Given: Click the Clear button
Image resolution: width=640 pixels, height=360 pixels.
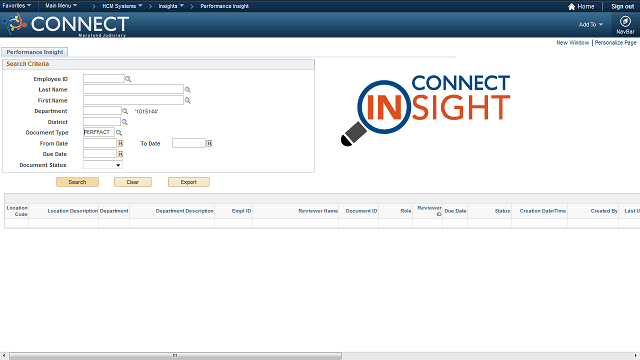Looking at the screenshot, I should point(133,182).
